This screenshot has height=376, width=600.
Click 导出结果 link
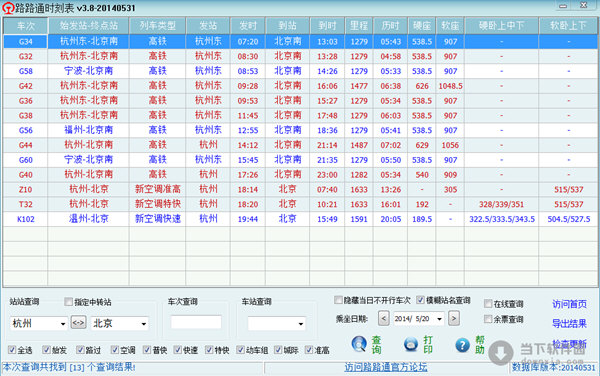(x=569, y=324)
